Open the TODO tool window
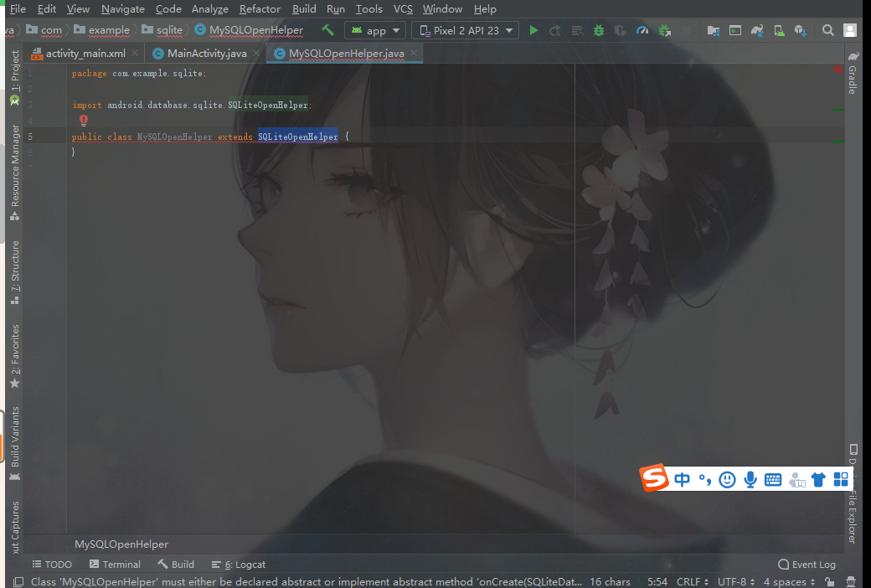871x588 pixels. coord(52,564)
